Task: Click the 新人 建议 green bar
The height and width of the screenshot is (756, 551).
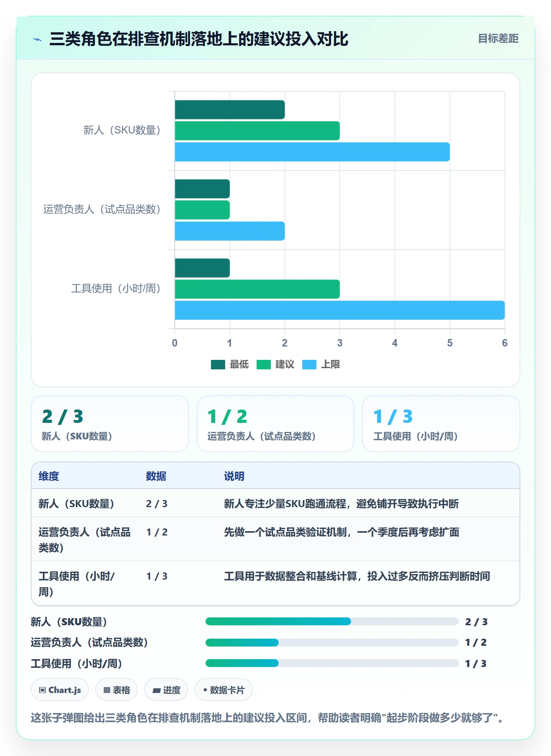Action: [257, 131]
